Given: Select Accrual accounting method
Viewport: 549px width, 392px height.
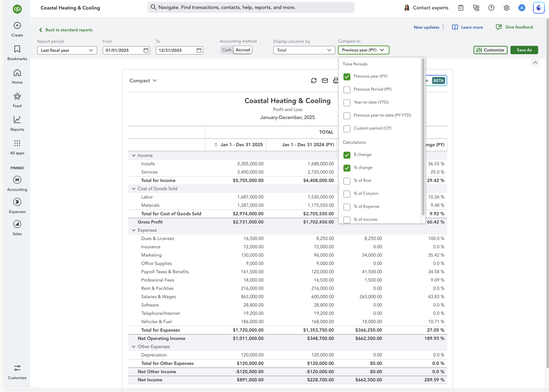Looking at the screenshot, I should tap(243, 50).
